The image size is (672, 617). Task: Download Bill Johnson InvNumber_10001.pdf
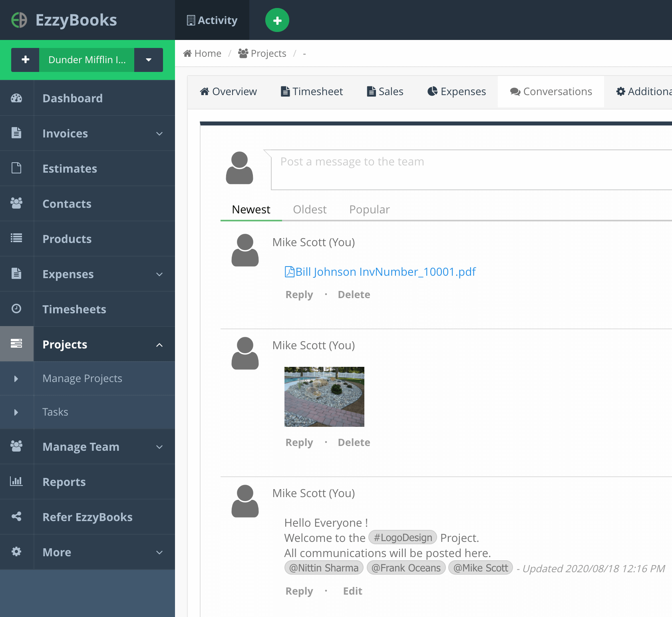click(x=380, y=271)
